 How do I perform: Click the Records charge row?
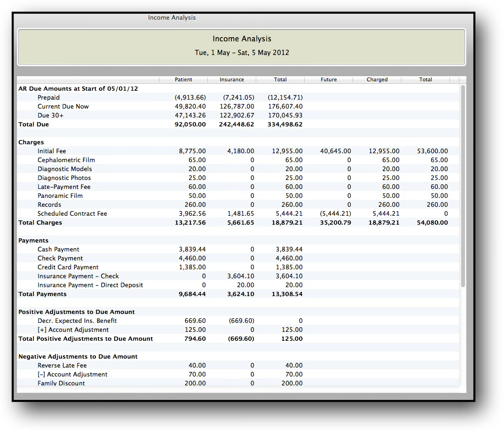coord(238,205)
